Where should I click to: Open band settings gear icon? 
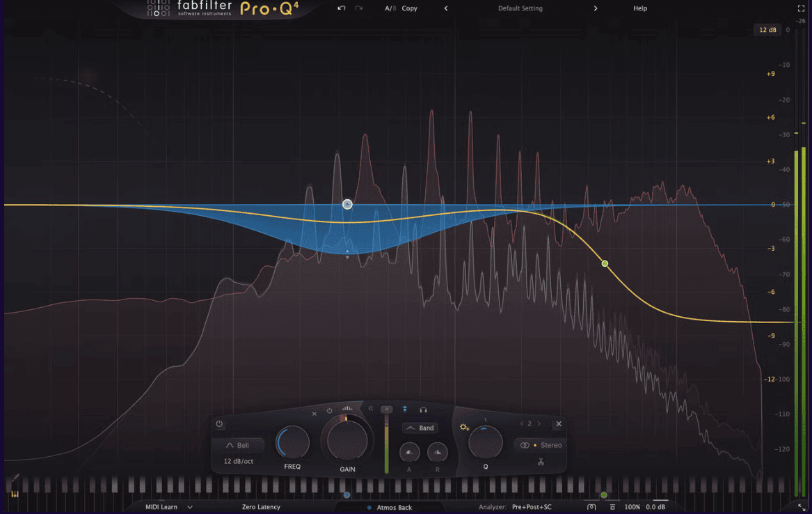coord(464,428)
